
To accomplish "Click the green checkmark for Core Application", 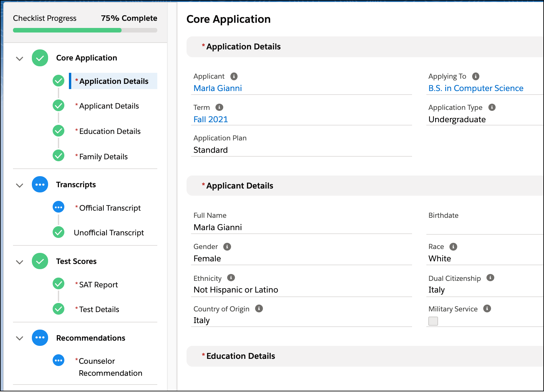I will pyautogui.click(x=40, y=58).
